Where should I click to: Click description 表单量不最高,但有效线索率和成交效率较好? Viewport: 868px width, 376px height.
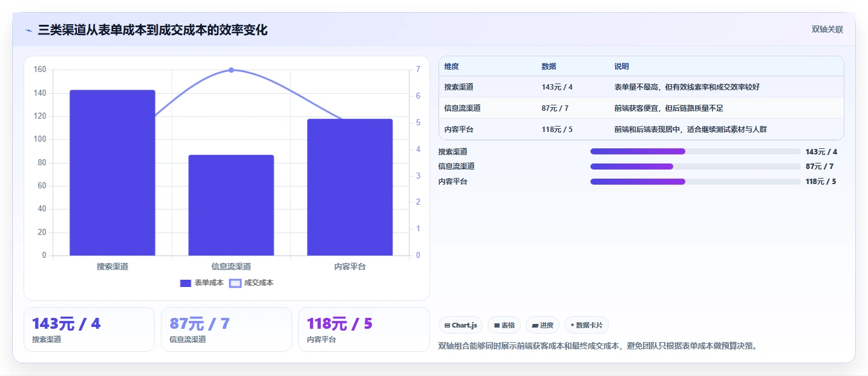(687, 87)
